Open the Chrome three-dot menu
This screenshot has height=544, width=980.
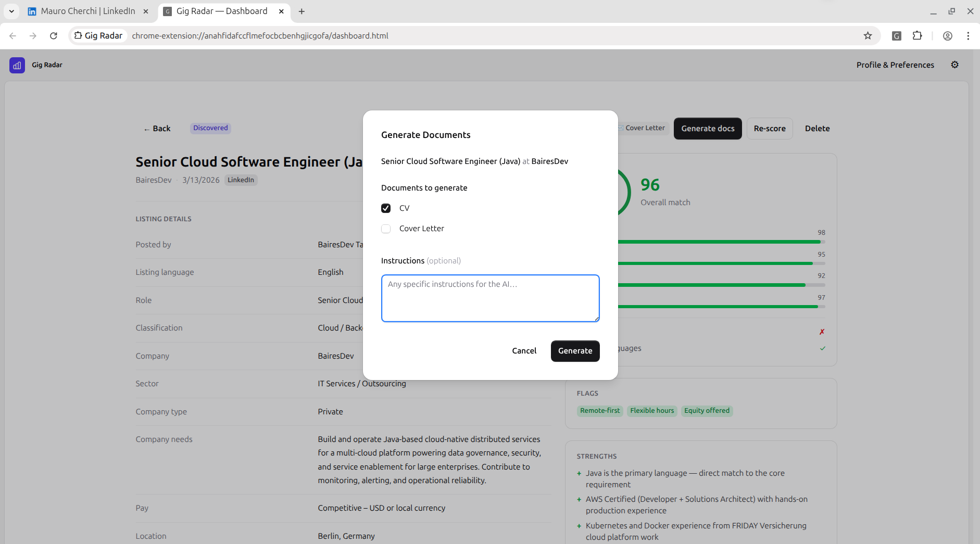coord(968,35)
